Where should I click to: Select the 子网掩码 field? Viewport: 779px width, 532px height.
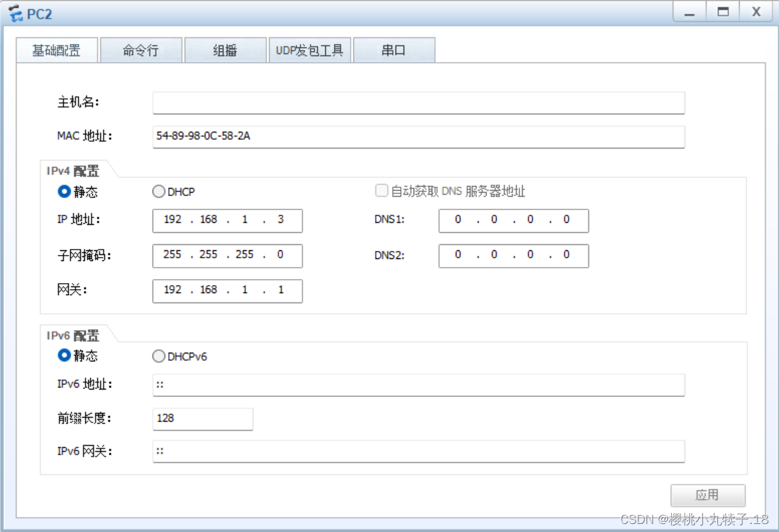pyautogui.click(x=227, y=256)
